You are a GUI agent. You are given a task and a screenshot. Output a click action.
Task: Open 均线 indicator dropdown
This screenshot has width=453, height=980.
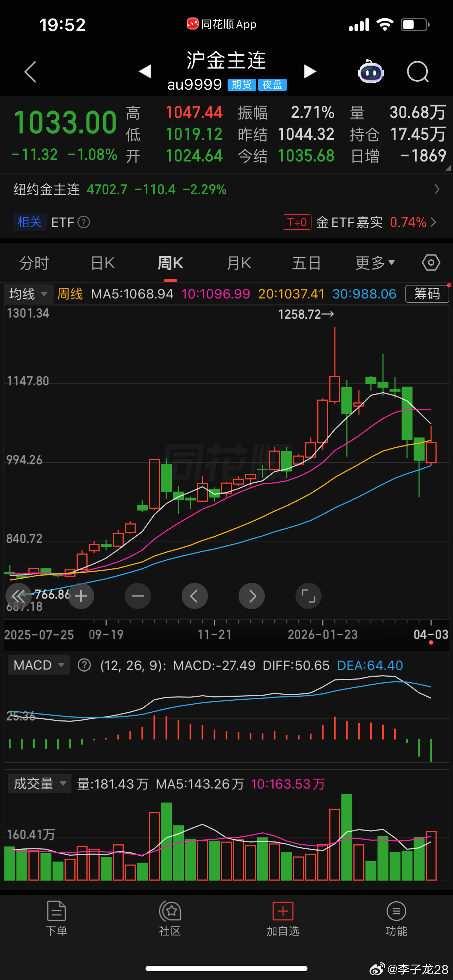[x=28, y=294]
